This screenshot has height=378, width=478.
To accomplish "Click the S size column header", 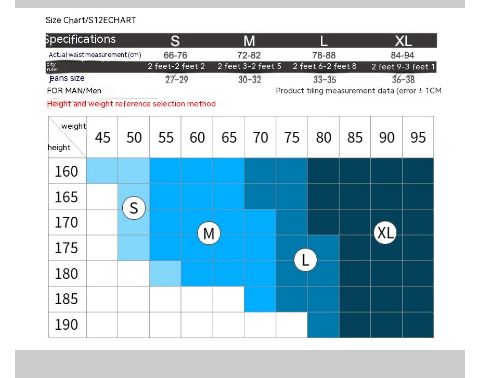I will point(175,41).
